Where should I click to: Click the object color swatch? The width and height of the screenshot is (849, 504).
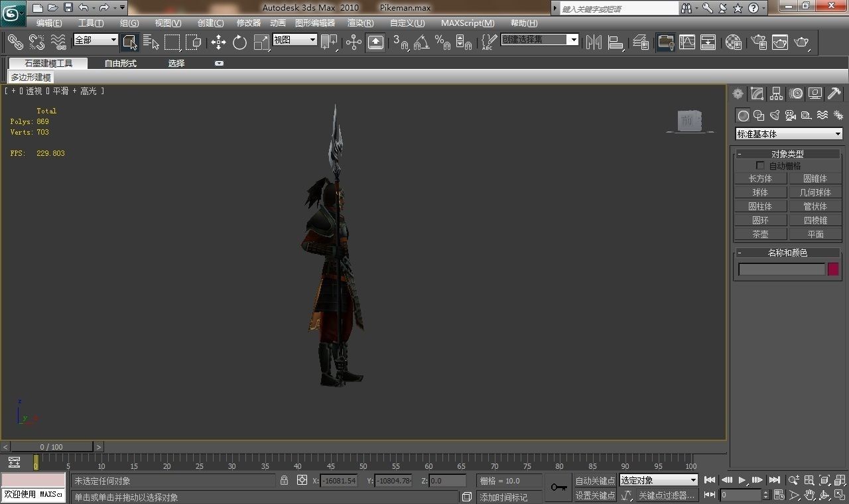pos(833,269)
